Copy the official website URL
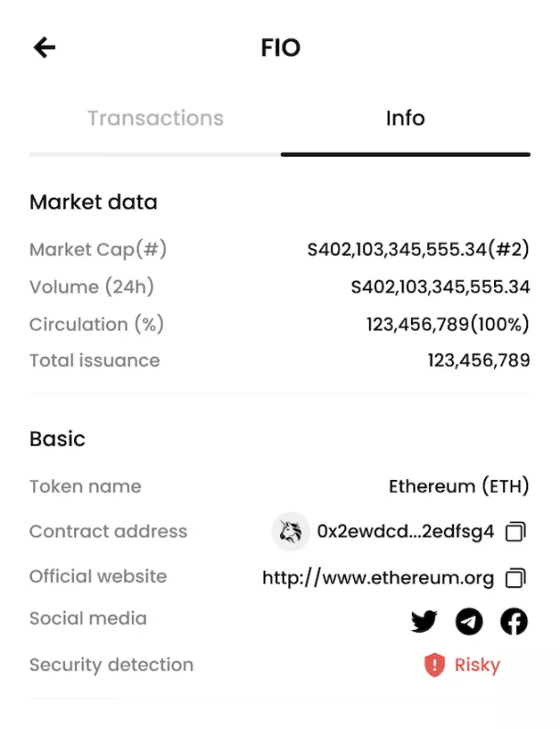This screenshot has width=560, height=729. click(516, 578)
